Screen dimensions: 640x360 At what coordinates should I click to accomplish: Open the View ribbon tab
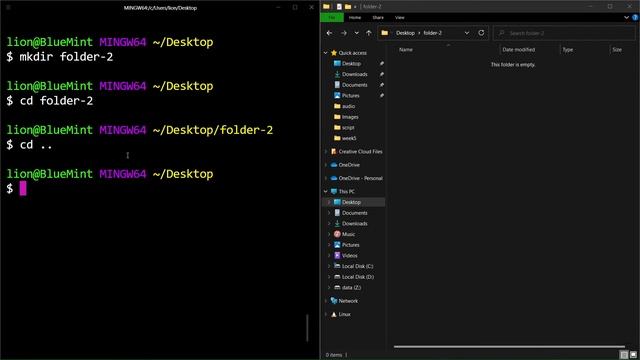tap(400, 18)
